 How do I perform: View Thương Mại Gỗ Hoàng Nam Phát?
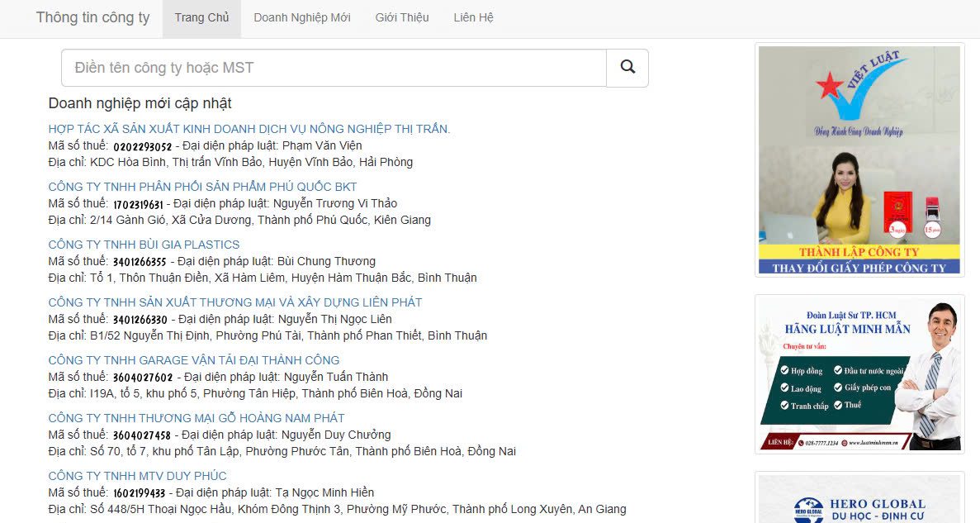[196, 418]
